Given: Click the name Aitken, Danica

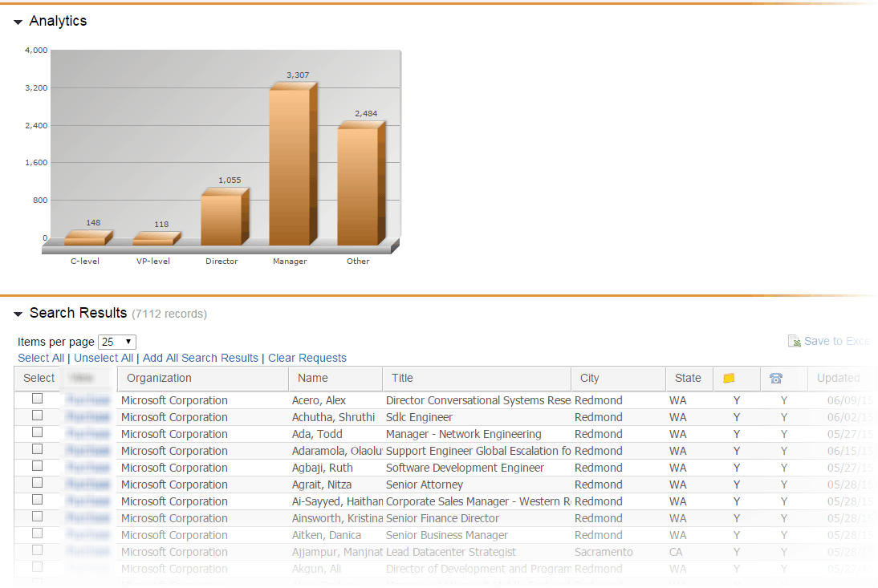Looking at the screenshot, I should pos(327,535).
